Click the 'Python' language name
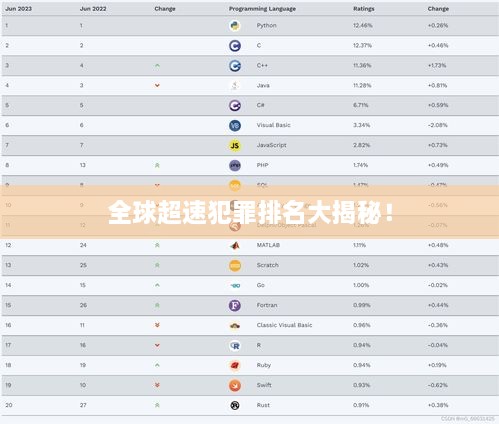499x424 pixels. coord(267,25)
